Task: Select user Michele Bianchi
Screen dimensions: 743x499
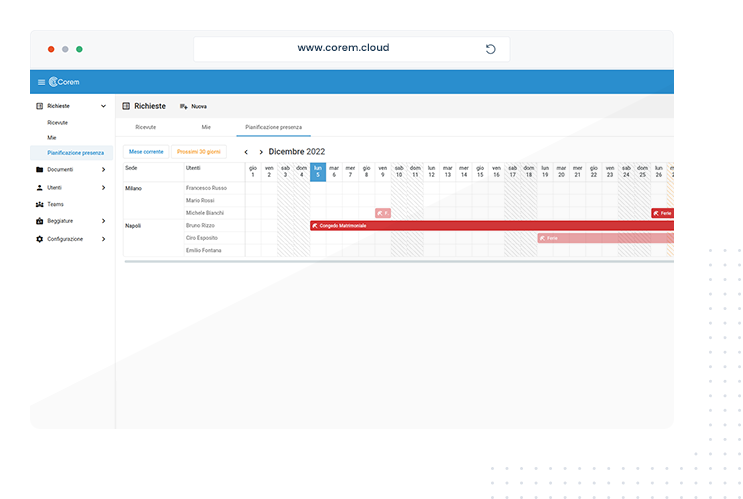Action: pos(205,213)
